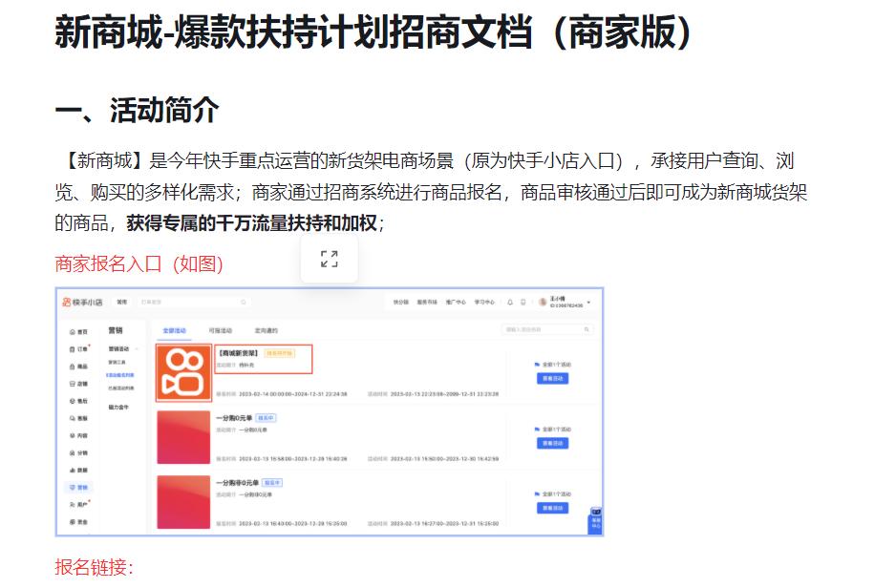Click the Kuaishou shop logo in screenshot
Viewport: 896px width, 588px height.
[x=82, y=302]
